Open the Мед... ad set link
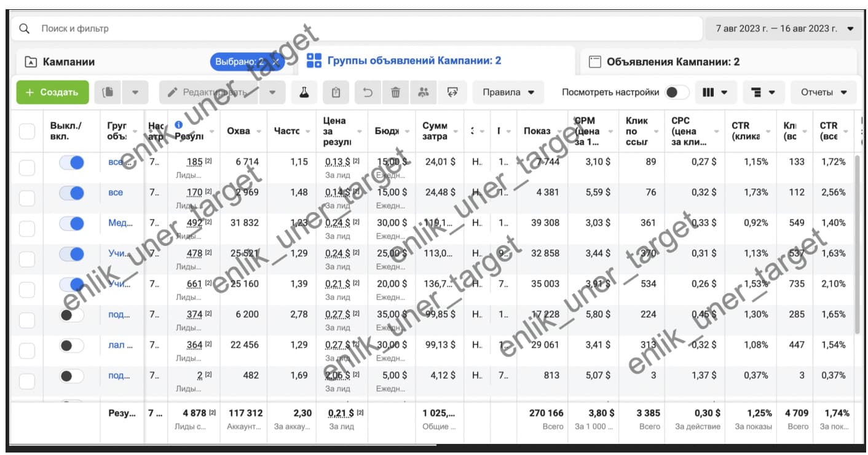 [120, 223]
